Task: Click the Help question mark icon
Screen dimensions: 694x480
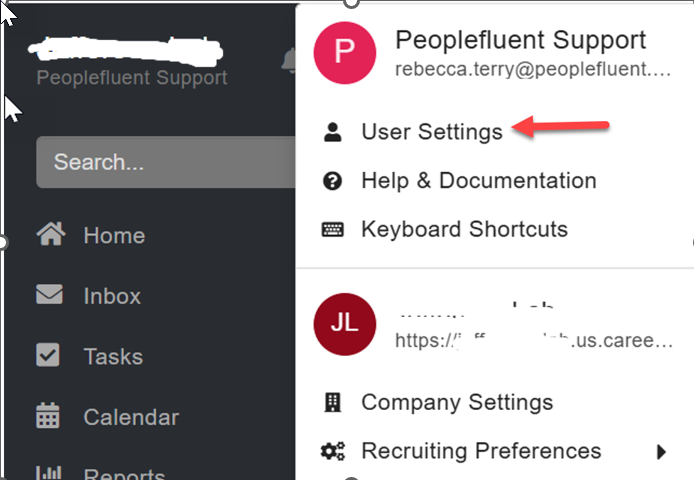Action: click(x=332, y=181)
